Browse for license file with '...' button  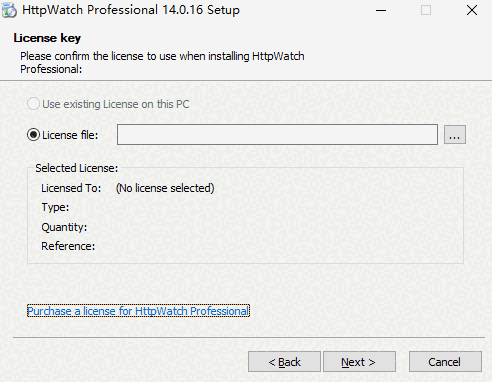click(x=455, y=135)
